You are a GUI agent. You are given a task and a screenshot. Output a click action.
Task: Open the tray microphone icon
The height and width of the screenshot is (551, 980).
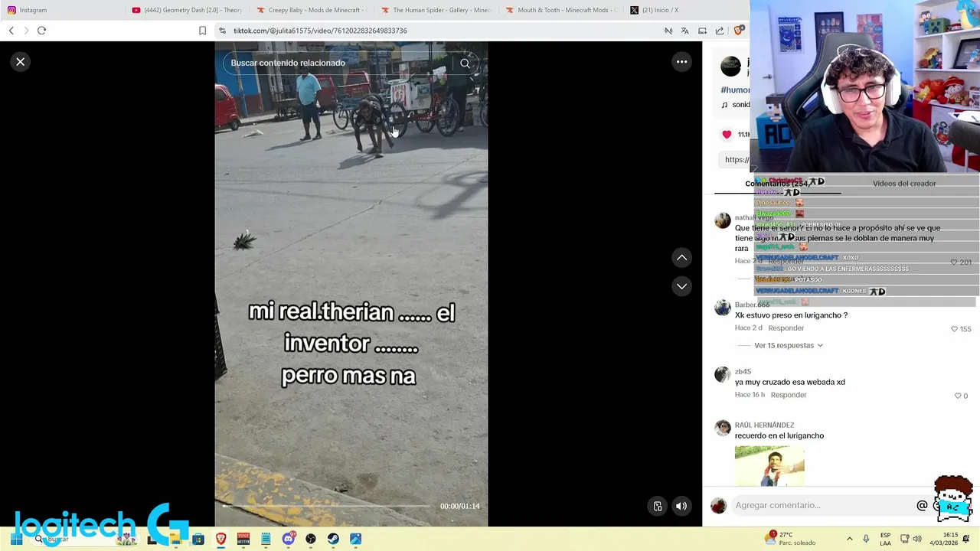(x=866, y=539)
